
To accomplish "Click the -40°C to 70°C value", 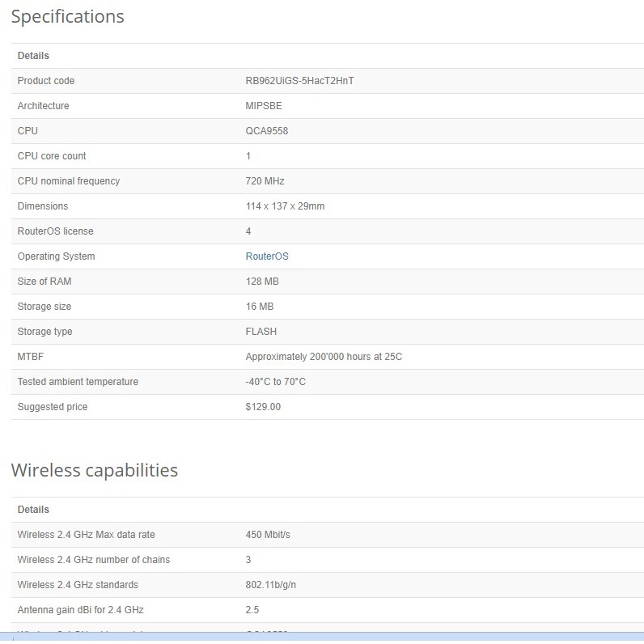I will click(x=276, y=382).
